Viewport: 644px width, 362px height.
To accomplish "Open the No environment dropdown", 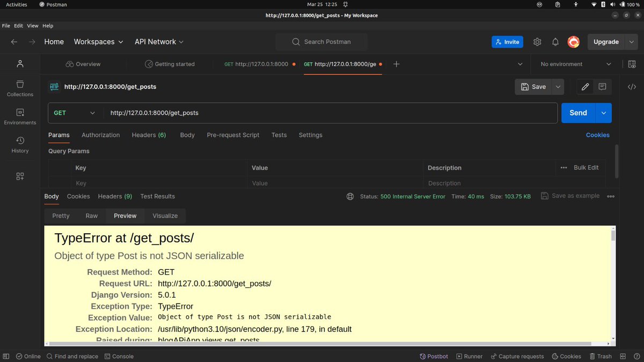I will pos(576,64).
